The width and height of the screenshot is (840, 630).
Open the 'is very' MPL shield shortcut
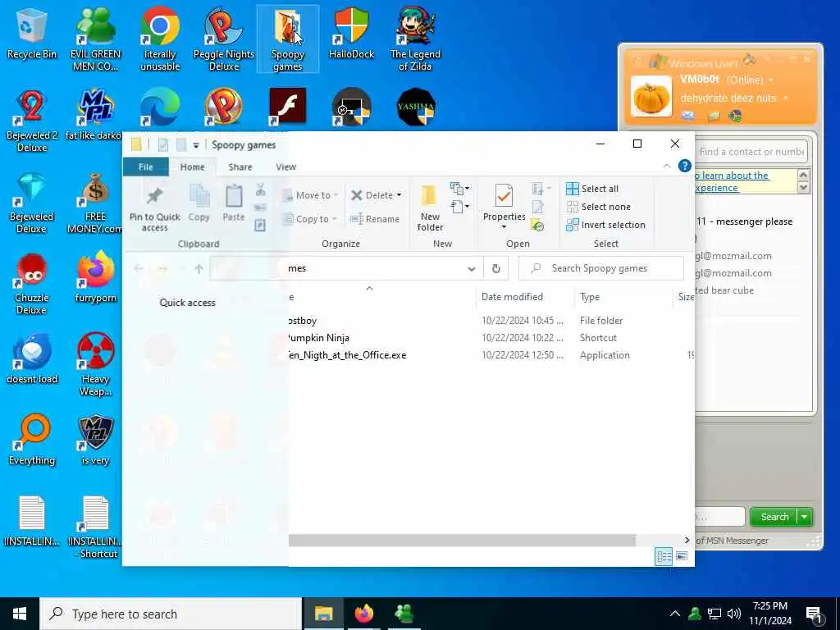[95, 440]
